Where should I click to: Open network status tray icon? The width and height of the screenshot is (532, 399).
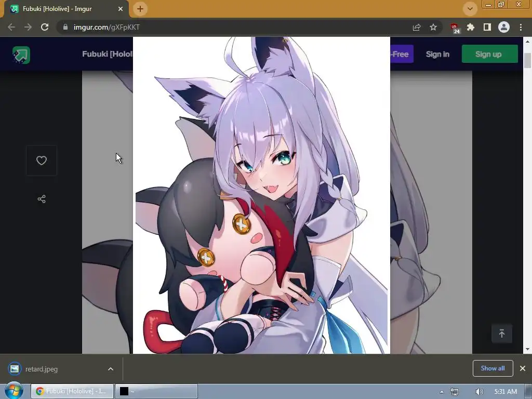click(x=455, y=392)
